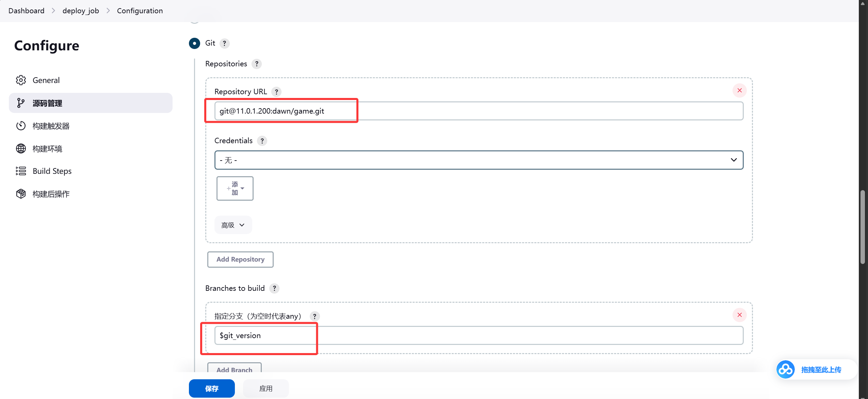This screenshot has width=868, height=399.
Task: Open help for Branches to build
Action: point(274,288)
